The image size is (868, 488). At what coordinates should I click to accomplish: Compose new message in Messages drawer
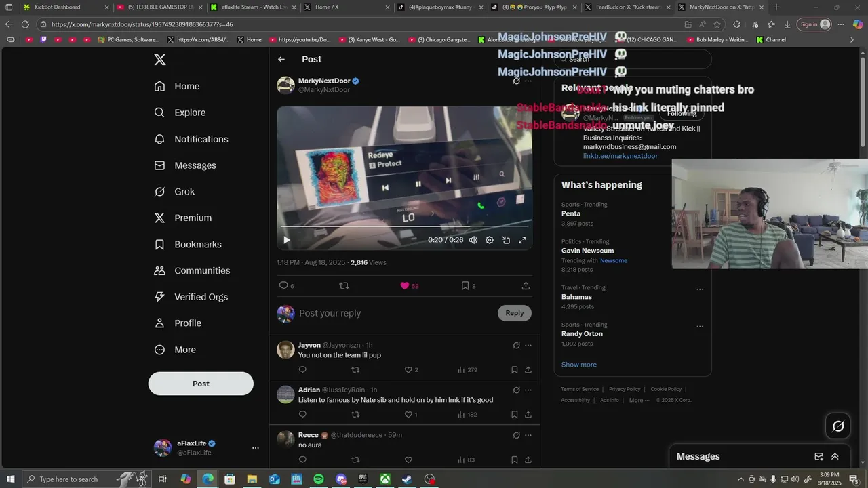818,457
